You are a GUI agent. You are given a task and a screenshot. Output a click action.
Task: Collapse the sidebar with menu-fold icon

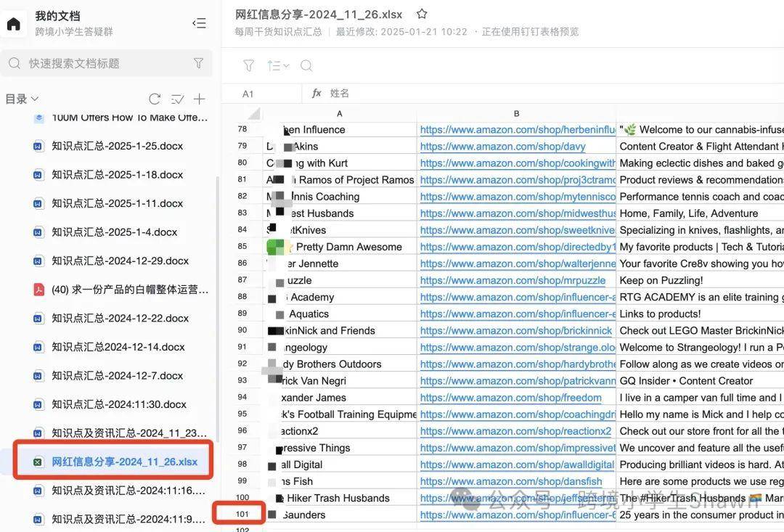(x=199, y=23)
